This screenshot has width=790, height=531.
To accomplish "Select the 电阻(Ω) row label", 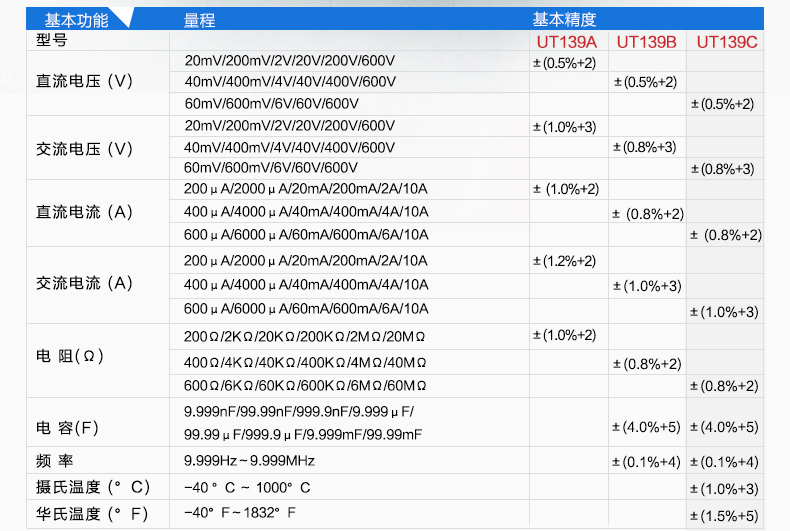I will point(70,357).
